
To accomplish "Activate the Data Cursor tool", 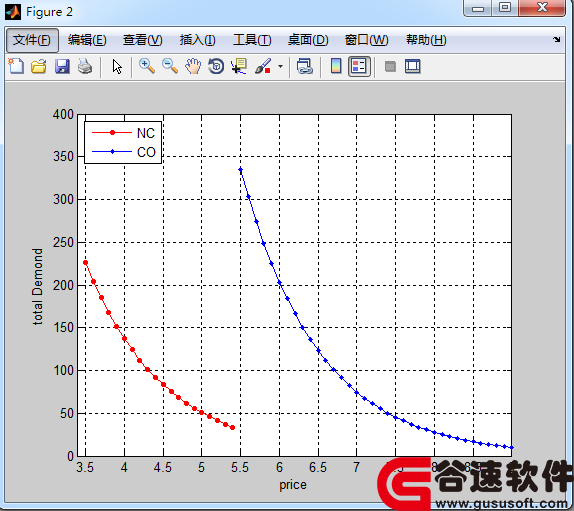I will [x=239, y=67].
